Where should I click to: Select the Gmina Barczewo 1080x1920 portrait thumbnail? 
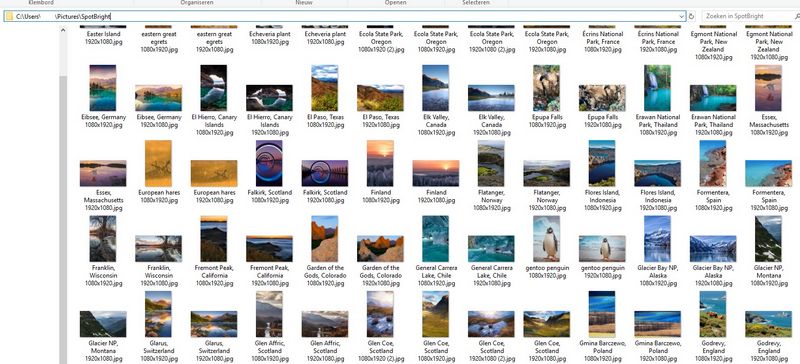pos(602,314)
